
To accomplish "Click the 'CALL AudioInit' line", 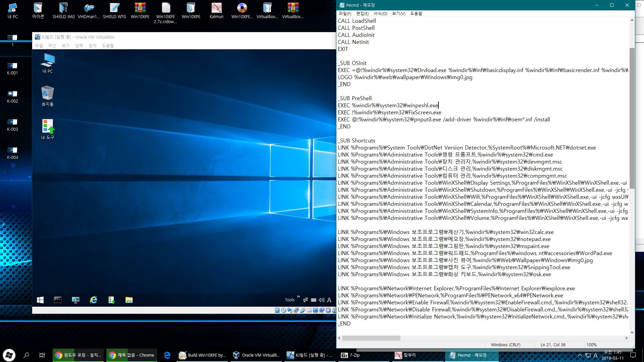I will (356, 35).
